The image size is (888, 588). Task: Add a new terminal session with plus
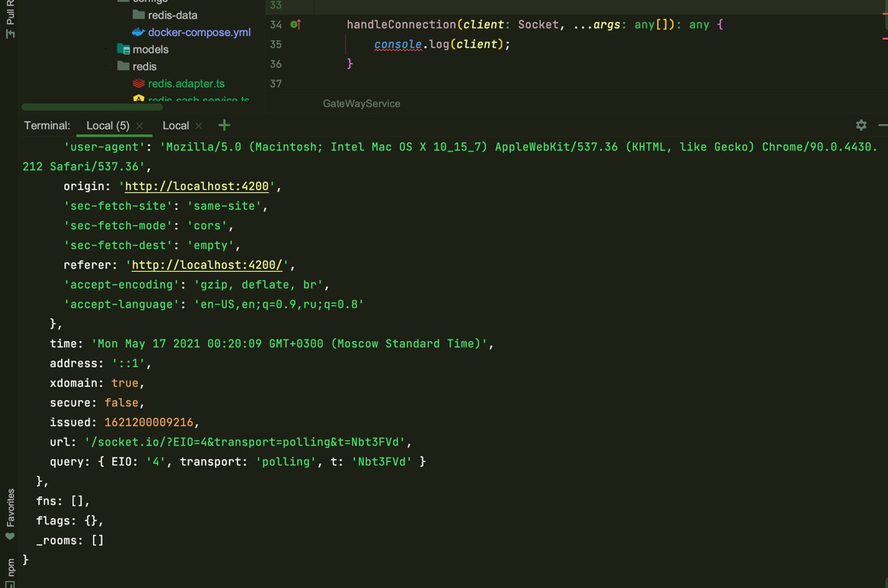click(x=224, y=125)
